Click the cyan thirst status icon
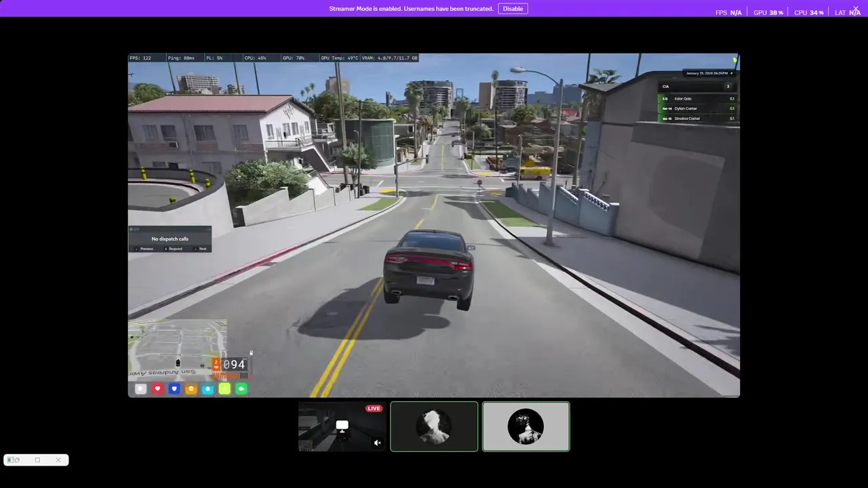The width and height of the screenshot is (868, 488). (x=208, y=388)
